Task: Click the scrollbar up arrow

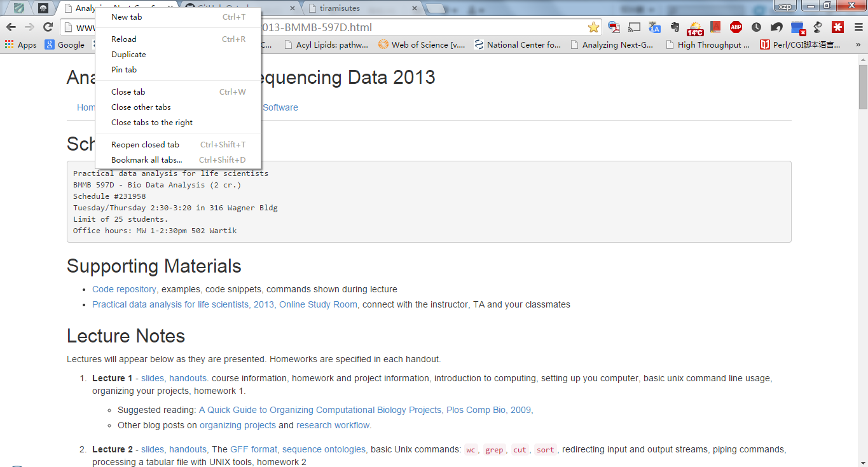Action: coord(863,58)
